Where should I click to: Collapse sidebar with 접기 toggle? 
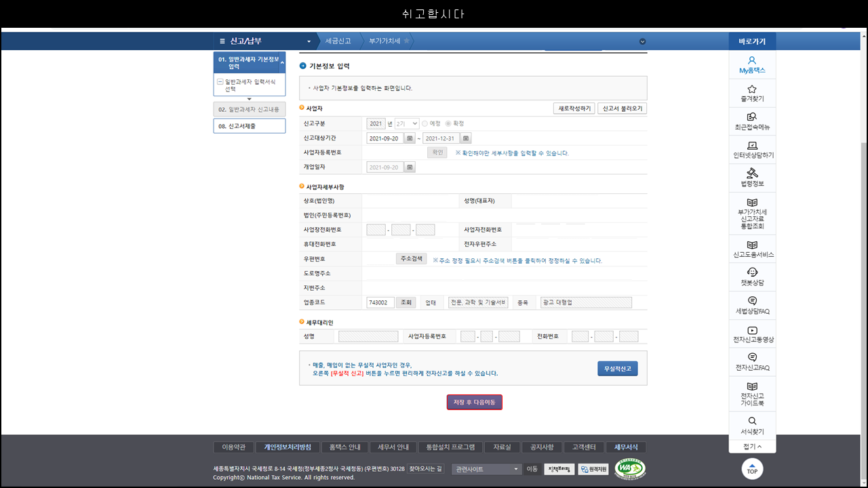click(752, 447)
